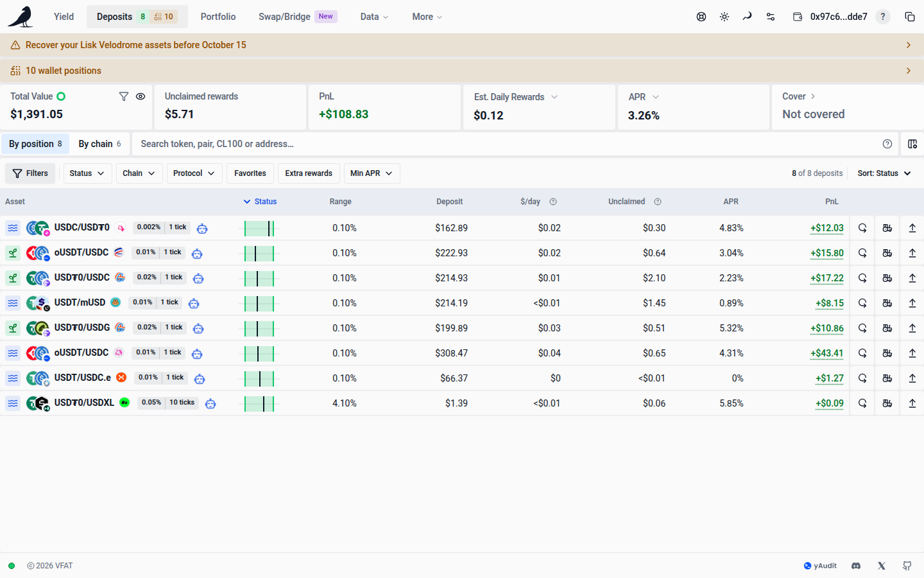This screenshot has height=578, width=924.
Task: Click robot icon on USD₮0/USDXL row
Action: click(210, 404)
